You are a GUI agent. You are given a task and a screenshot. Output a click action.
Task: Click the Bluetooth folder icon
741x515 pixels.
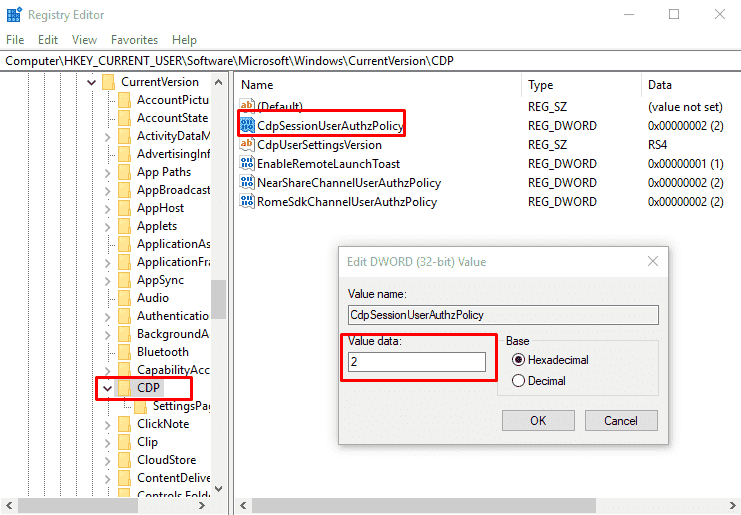125,352
